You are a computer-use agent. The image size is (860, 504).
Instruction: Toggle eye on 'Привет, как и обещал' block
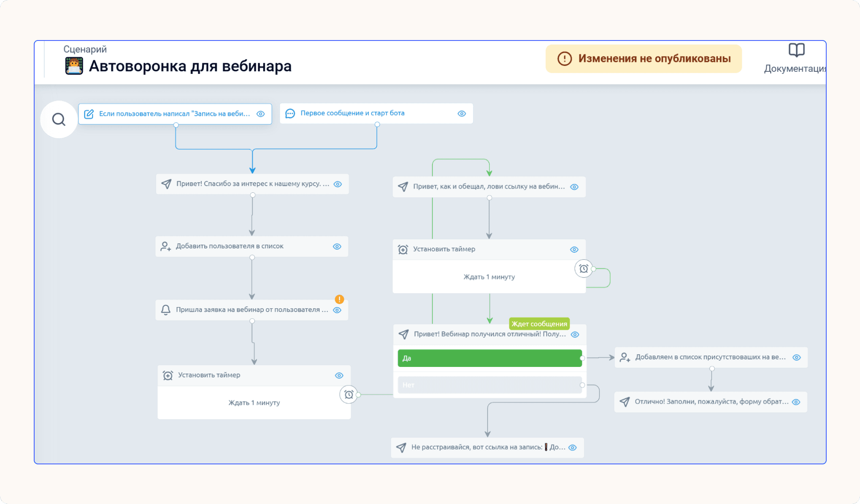[x=574, y=187]
